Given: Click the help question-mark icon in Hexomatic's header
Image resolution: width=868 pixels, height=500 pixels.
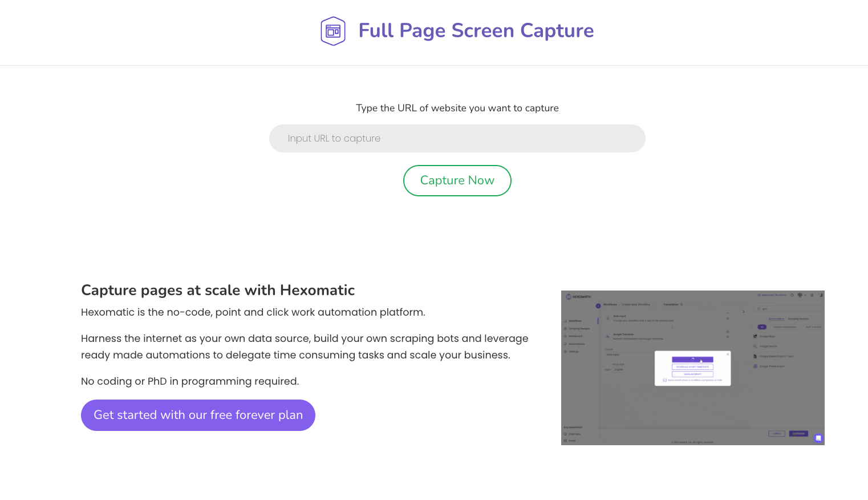Looking at the screenshot, I should (792, 295).
